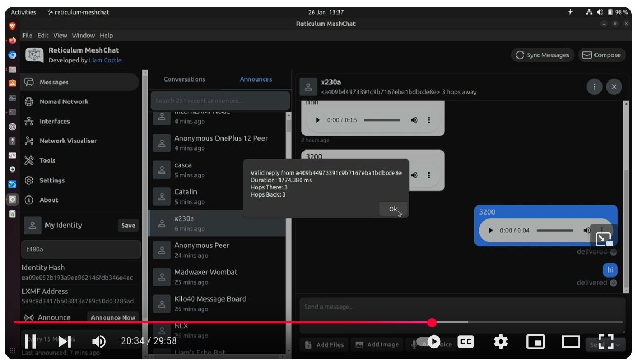
Task: Click the My Identity avatar icon
Action: point(32,226)
